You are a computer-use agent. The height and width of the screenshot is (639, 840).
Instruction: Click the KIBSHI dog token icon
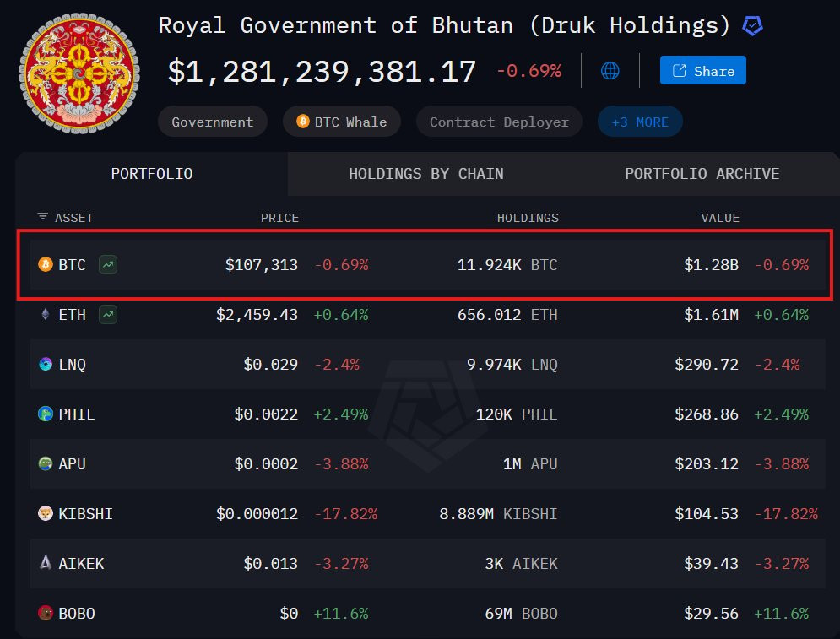click(x=46, y=514)
